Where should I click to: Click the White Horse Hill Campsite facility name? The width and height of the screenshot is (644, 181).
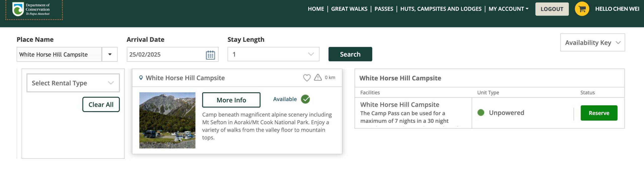coord(400,104)
